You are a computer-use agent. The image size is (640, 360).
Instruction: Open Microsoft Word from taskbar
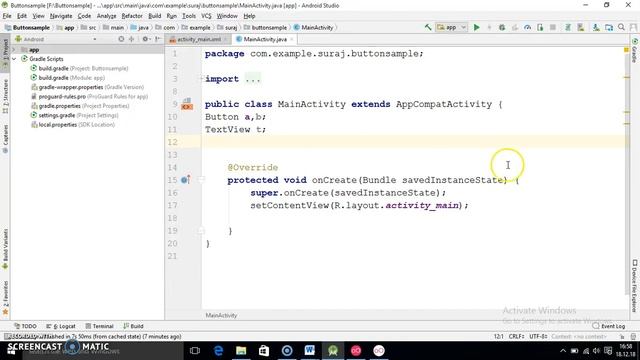(x=310, y=351)
